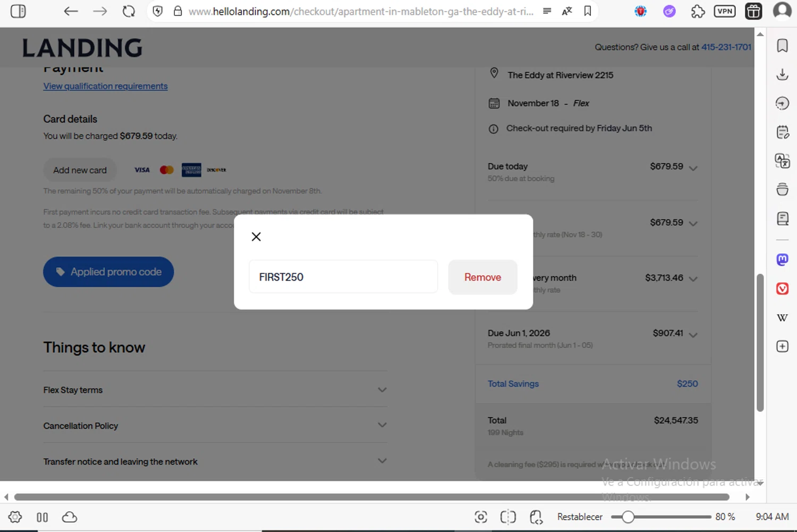Open Wikipedia web panel
The image size is (797, 532).
(782, 318)
